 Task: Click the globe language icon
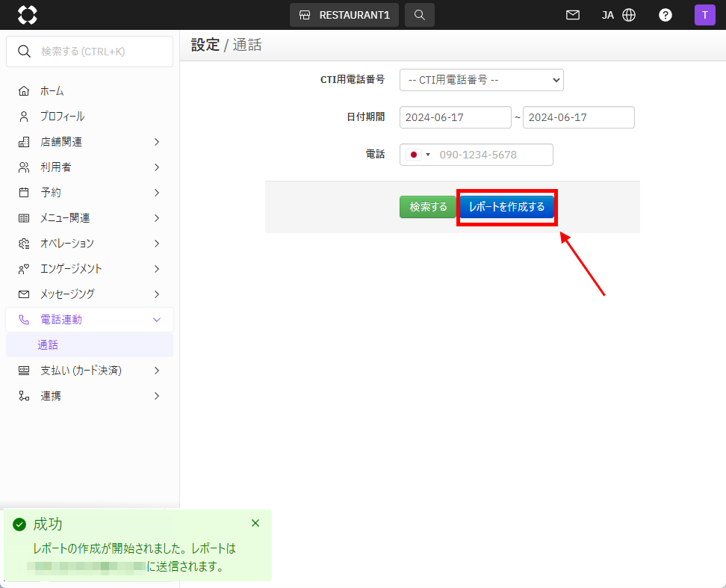[629, 15]
